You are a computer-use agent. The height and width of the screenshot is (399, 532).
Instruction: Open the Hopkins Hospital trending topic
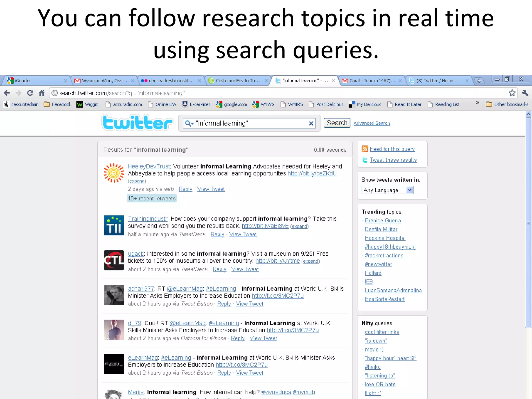tap(385, 238)
